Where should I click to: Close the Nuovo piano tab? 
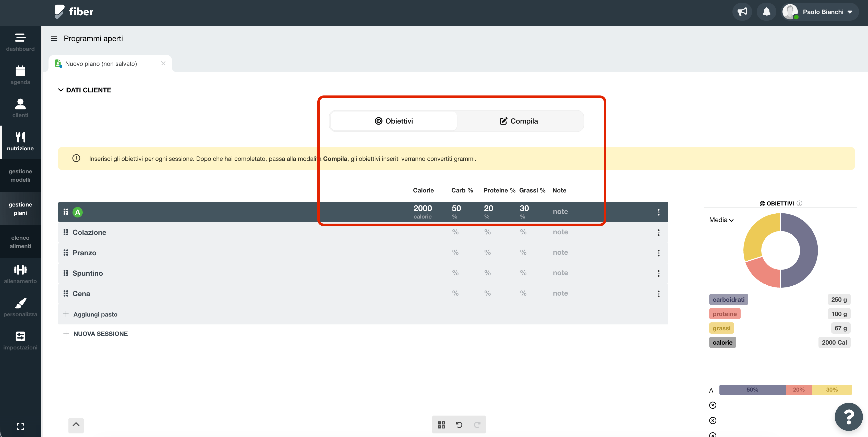pos(163,63)
